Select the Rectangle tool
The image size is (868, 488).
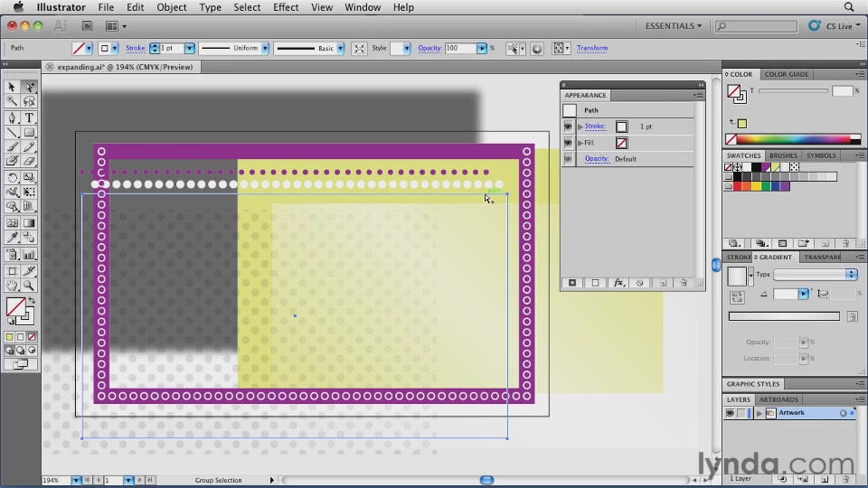pyautogui.click(x=29, y=133)
